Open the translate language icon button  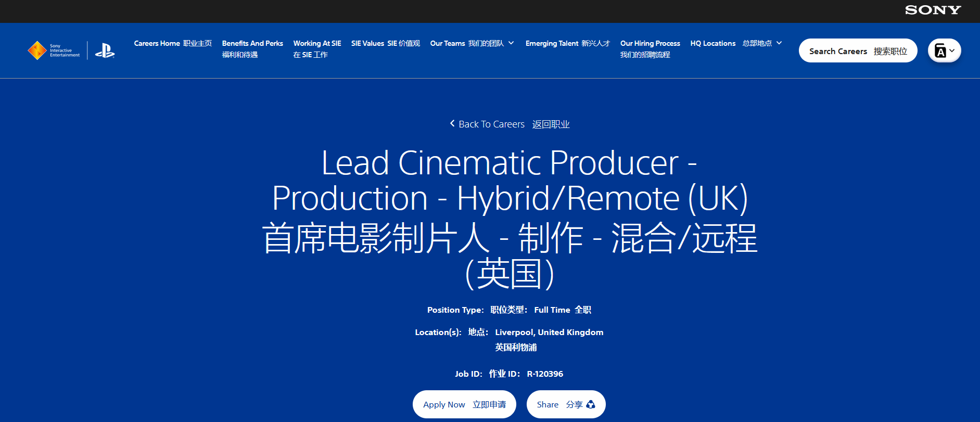click(940, 51)
